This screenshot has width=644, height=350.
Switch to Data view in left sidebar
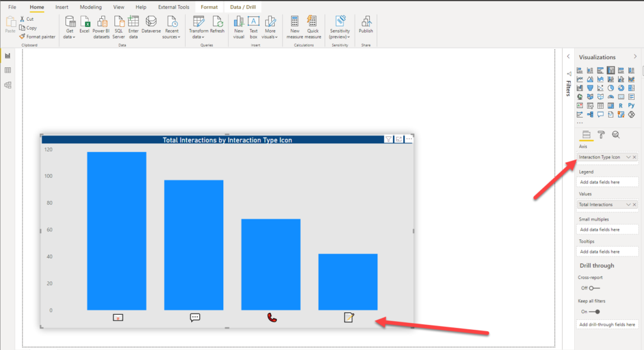8,70
